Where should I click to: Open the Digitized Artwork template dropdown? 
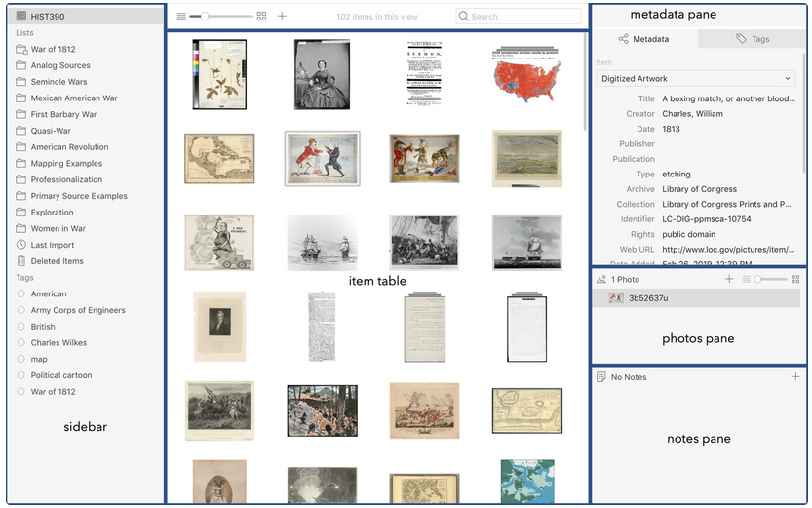[697, 78]
